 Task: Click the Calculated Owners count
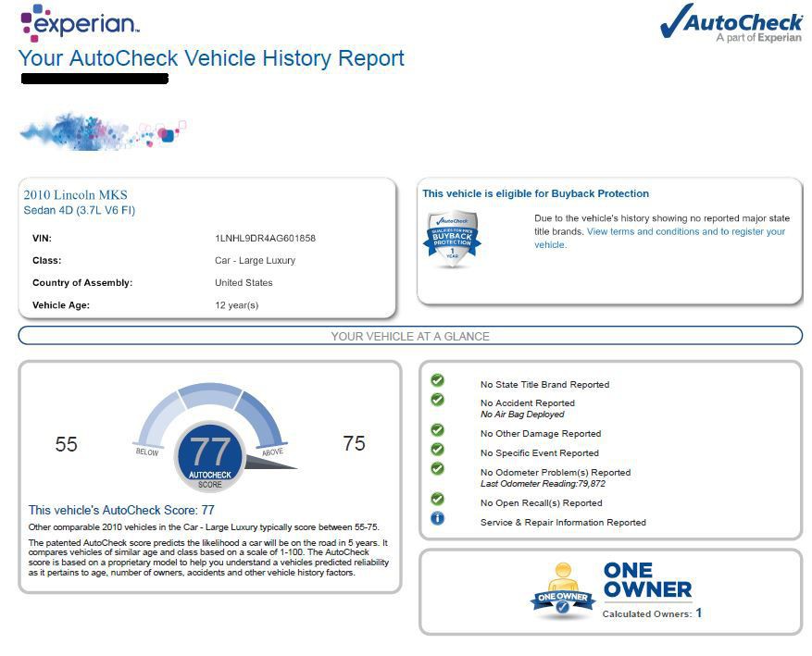(699, 613)
